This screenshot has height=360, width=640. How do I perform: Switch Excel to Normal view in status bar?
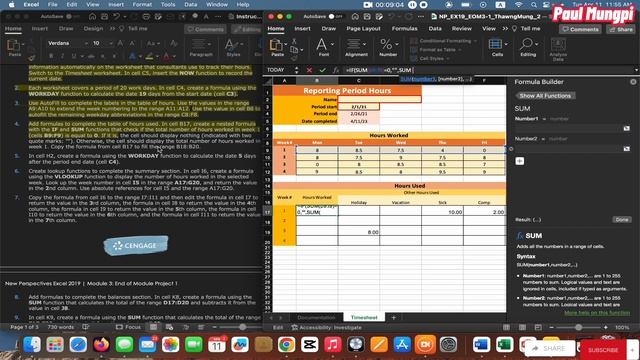coord(507,327)
